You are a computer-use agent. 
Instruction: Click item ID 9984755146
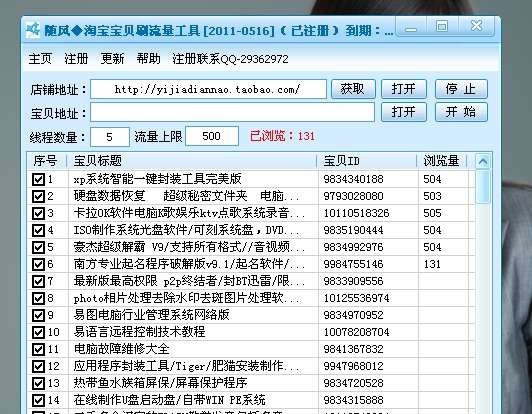(353, 264)
